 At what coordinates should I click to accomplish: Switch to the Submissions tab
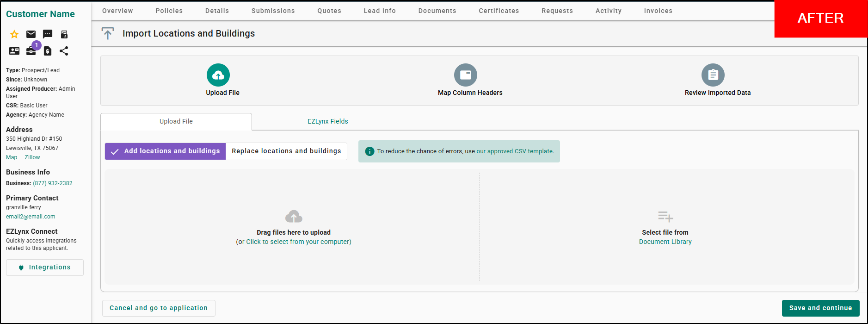pos(273,11)
